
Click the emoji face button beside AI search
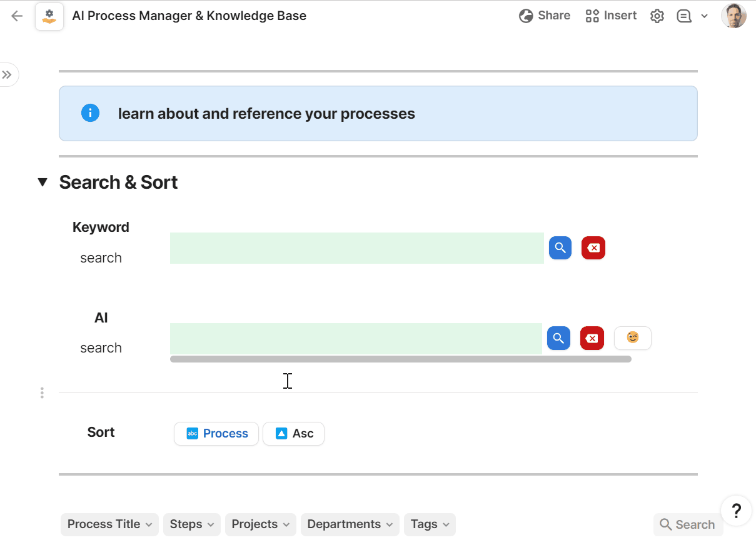[632, 338]
